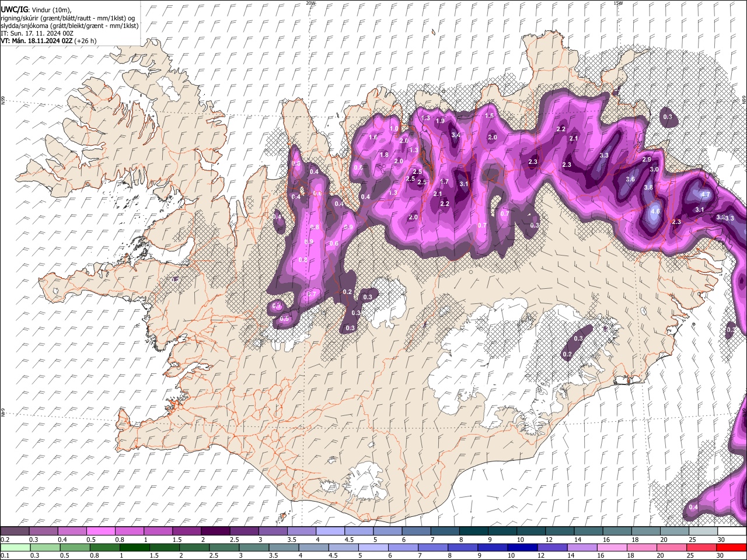This screenshot has width=747, height=560.
Task: Click the 'IT: Sun. 17. 11. 2024 00Z' line
Action: click(37, 33)
